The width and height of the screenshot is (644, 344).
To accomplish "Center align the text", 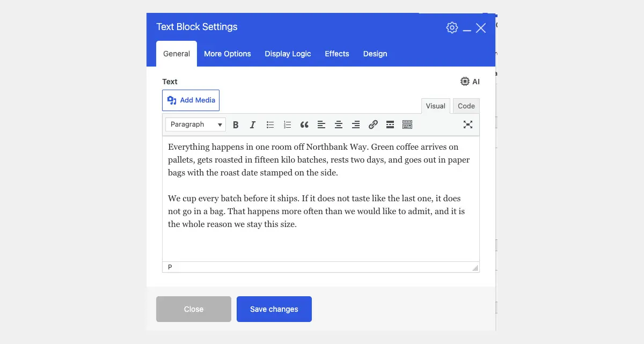I will click(339, 125).
